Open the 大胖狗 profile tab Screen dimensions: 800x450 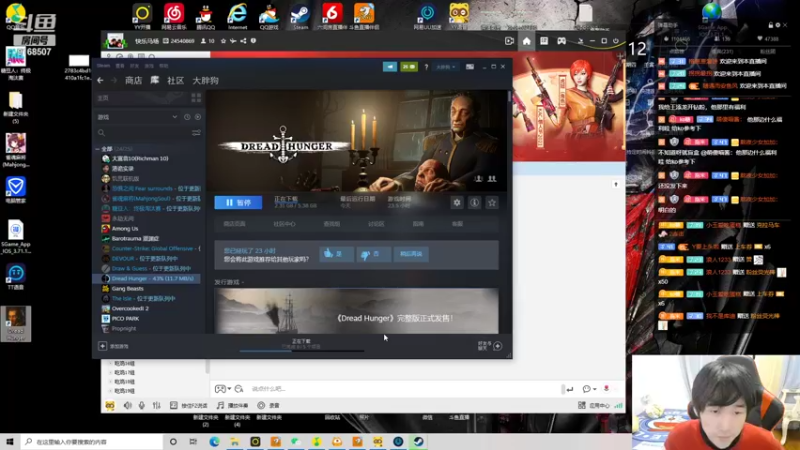tap(205, 80)
